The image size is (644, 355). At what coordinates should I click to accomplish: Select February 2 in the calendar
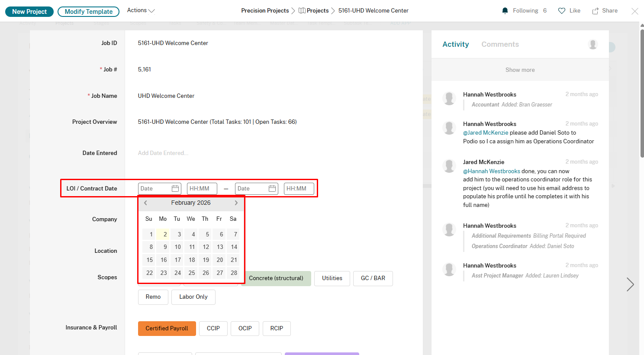point(163,234)
